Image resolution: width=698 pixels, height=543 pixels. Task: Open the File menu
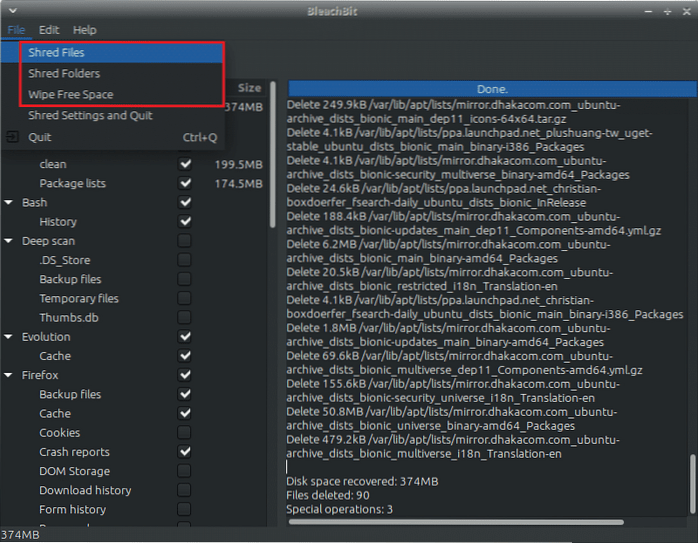[16, 30]
